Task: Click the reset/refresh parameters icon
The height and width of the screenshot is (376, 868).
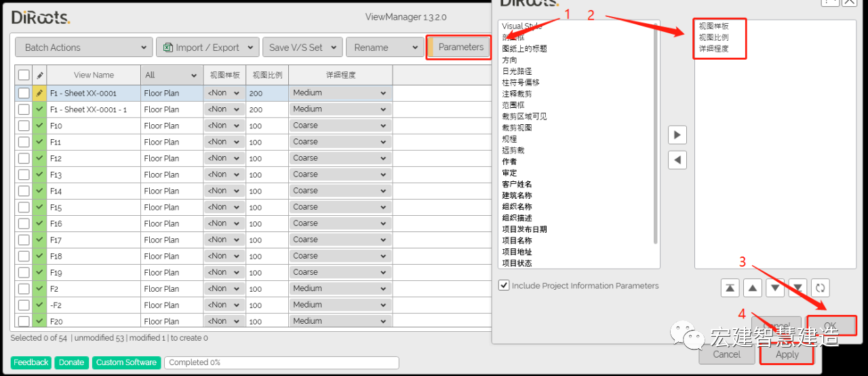Action: (820, 288)
